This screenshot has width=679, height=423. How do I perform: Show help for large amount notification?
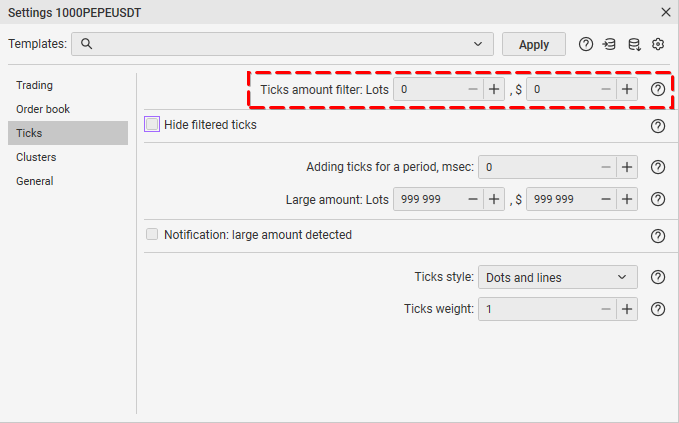pos(658,236)
